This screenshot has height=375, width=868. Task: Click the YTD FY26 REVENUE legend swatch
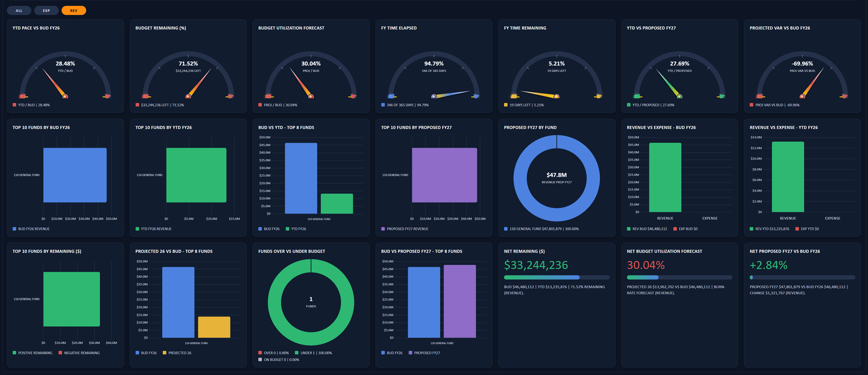coord(137,229)
